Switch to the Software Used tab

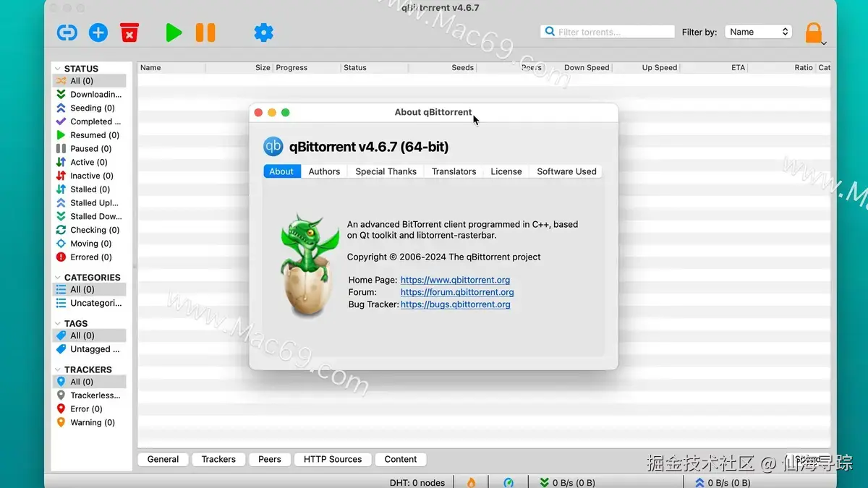(566, 171)
